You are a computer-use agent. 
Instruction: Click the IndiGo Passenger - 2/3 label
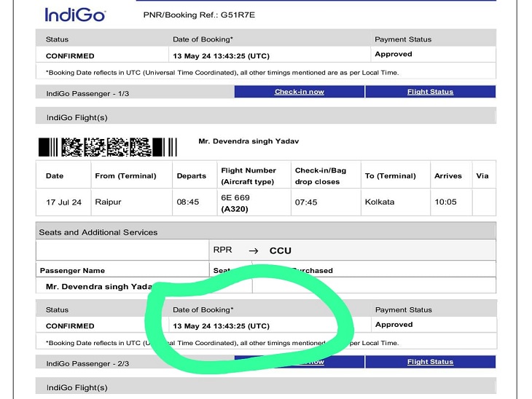point(87,363)
